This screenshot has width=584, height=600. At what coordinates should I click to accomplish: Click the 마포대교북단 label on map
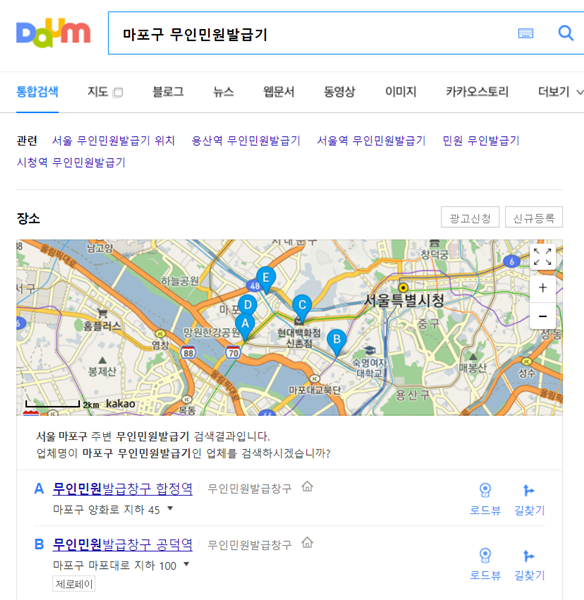coord(315,390)
